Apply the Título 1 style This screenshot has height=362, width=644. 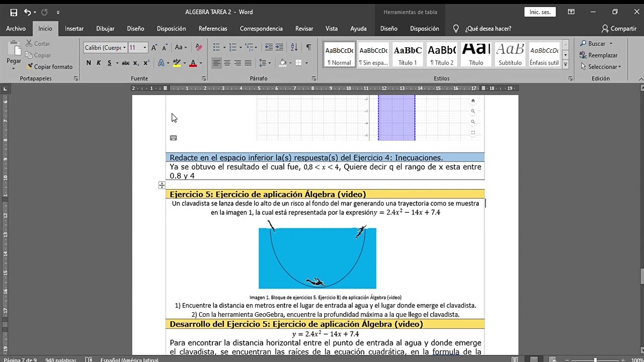[408, 54]
